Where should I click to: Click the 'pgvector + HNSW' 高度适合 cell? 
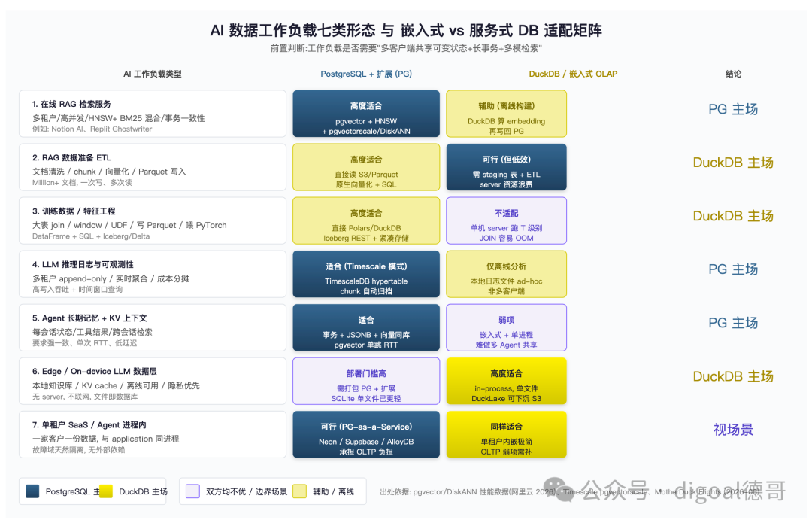pos(366,114)
